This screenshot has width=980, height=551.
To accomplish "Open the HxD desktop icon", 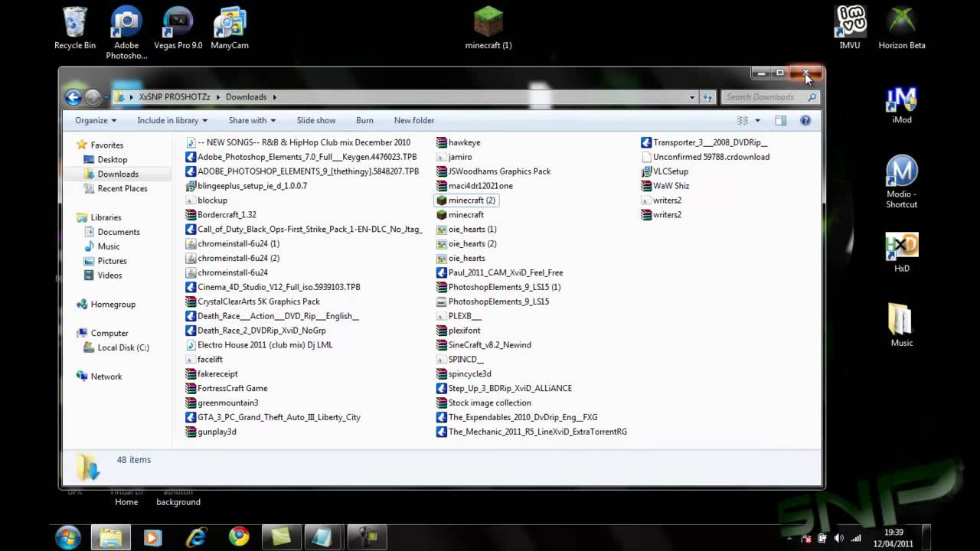I will [902, 253].
